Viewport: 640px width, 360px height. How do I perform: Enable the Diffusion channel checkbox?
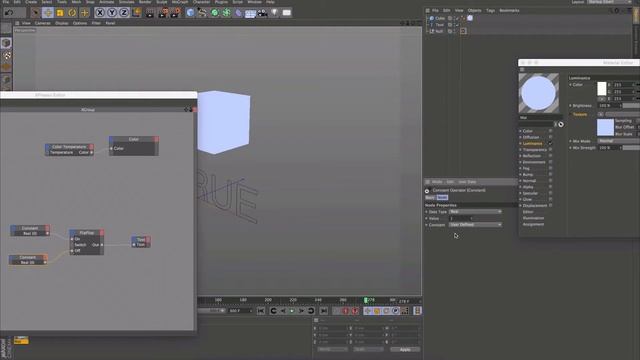[550, 137]
